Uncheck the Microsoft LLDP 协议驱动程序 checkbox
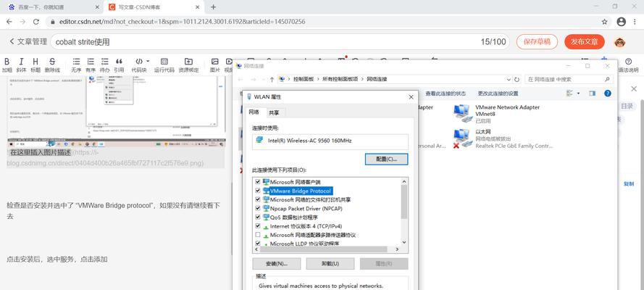Image resolution: width=644 pixels, height=290 pixels. (x=258, y=244)
